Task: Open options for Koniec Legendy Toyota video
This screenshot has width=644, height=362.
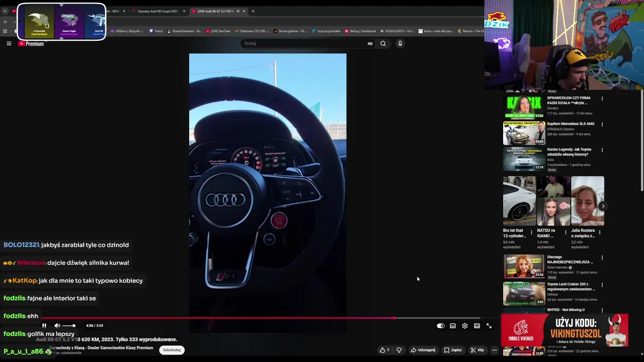Action: 602,150
